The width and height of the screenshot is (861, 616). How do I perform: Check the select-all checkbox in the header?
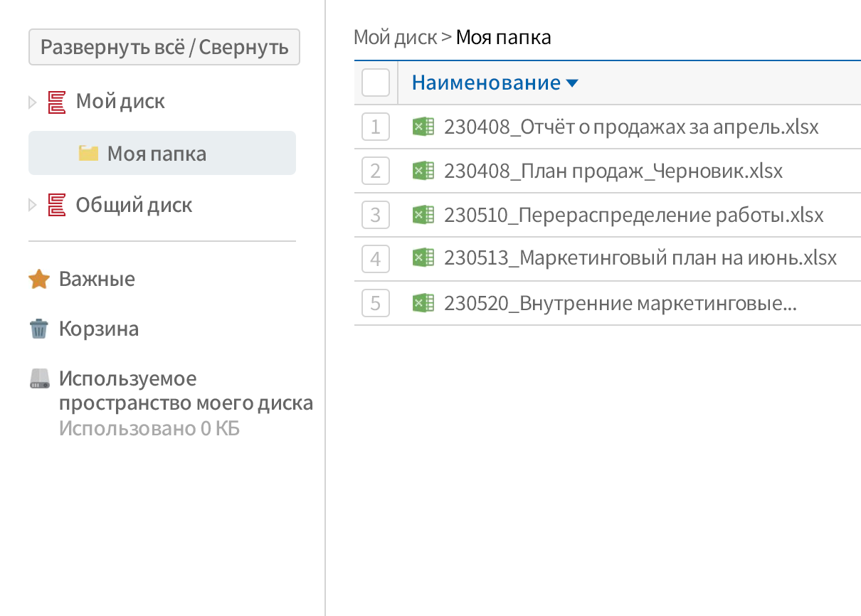coord(375,82)
